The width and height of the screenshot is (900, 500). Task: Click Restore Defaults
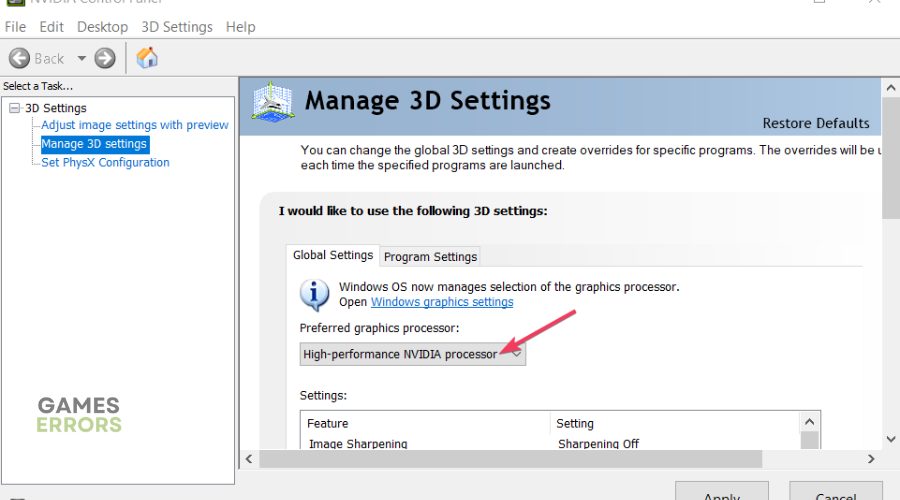coord(816,123)
